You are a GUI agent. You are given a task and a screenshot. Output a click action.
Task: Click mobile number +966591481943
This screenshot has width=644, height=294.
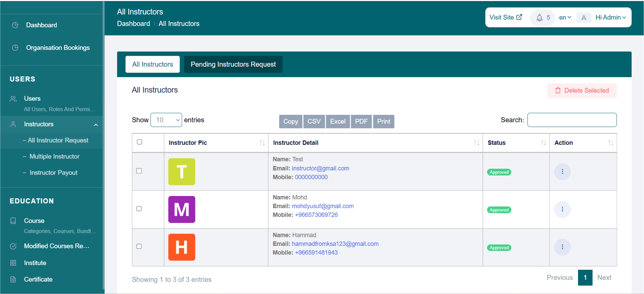tap(316, 253)
